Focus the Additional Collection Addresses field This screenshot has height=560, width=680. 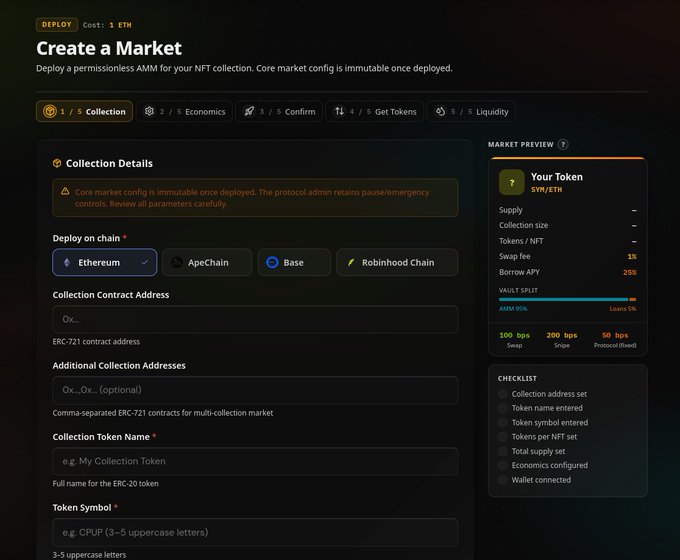tap(255, 390)
